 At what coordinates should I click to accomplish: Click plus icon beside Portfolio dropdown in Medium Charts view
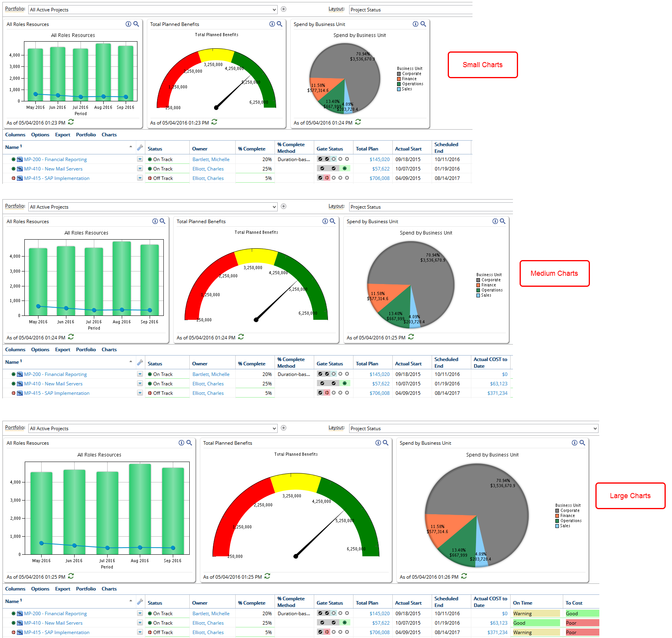tap(284, 206)
